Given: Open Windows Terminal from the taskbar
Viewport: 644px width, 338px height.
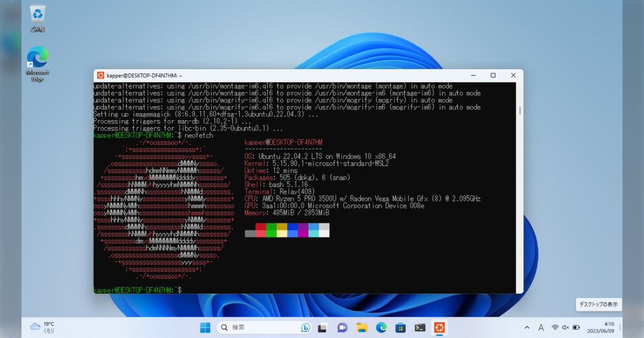Looking at the screenshot, I should 420,327.
